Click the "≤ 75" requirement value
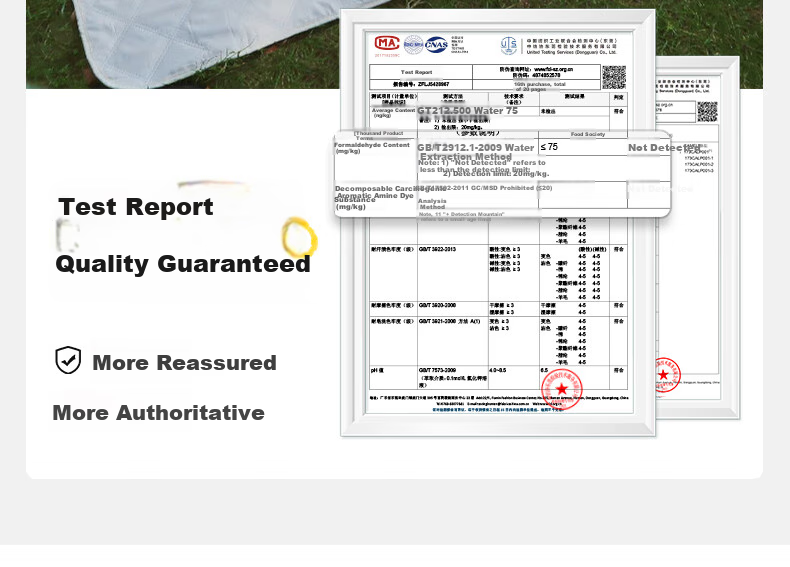Viewport: 790px width, 567px height. (549, 147)
